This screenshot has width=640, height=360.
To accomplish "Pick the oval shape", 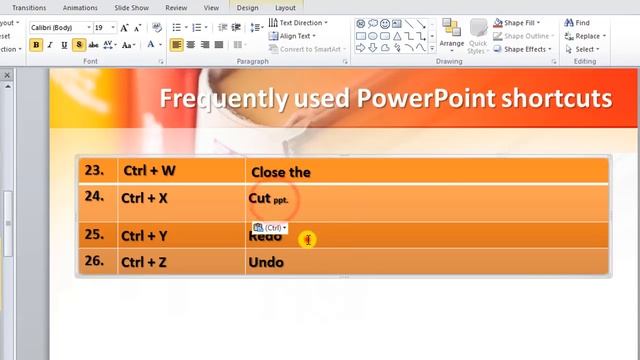I will point(373,36).
